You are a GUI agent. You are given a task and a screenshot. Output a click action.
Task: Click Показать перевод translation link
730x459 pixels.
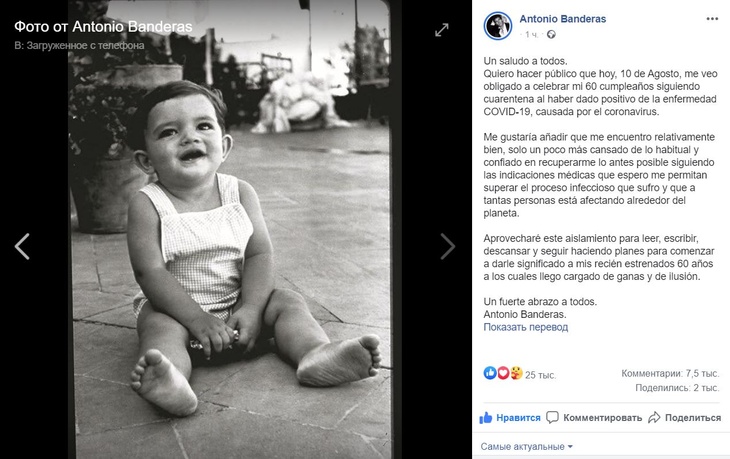[526, 327]
